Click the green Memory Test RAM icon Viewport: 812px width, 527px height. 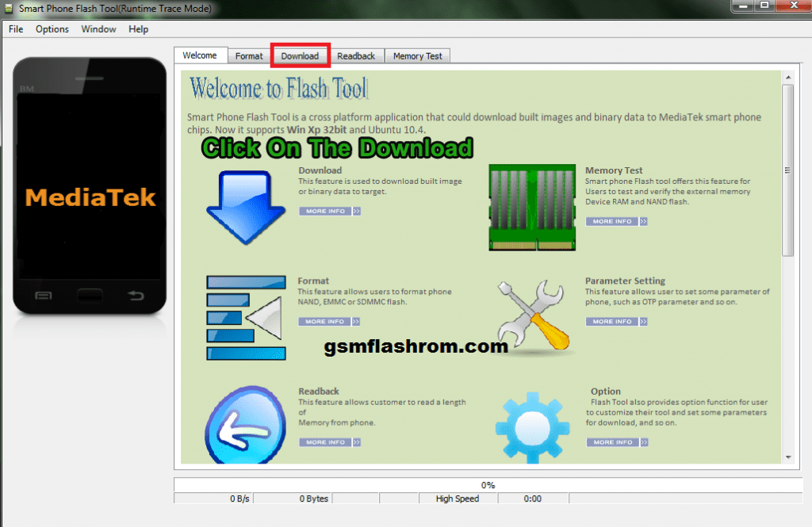click(x=532, y=208)
